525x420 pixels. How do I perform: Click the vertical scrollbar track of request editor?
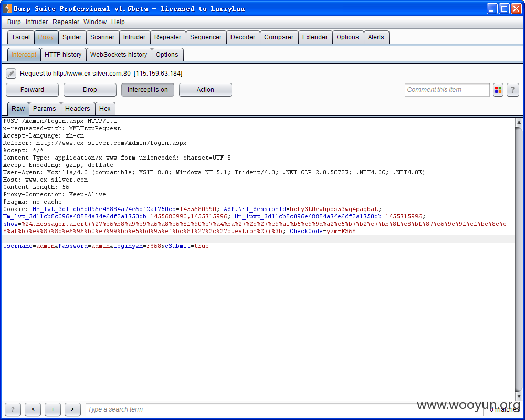click(x=519, y=259)
